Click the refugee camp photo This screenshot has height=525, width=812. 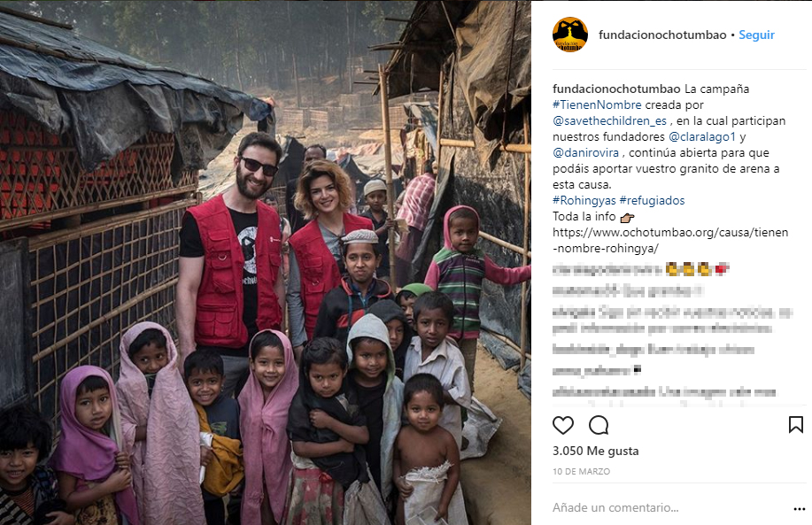265,263
